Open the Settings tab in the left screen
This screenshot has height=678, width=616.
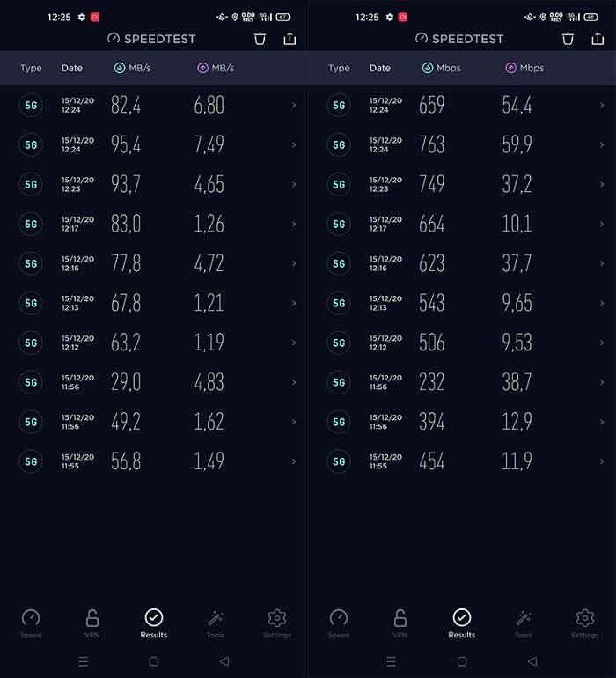(x=277, y=623)
